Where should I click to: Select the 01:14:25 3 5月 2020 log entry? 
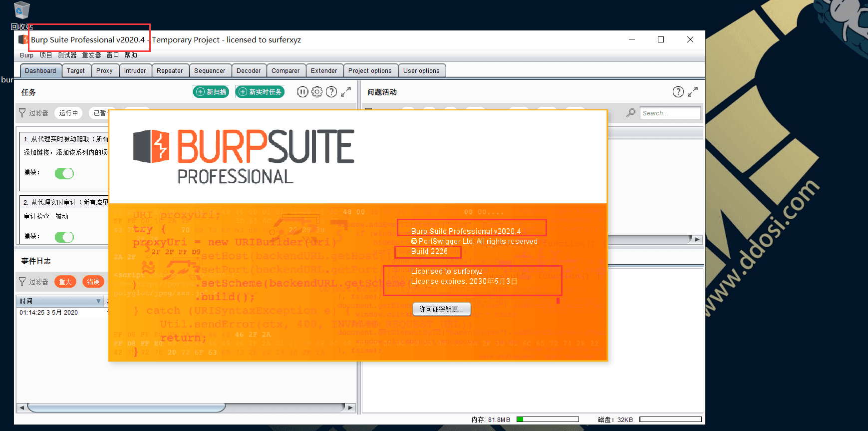point(49,313)
